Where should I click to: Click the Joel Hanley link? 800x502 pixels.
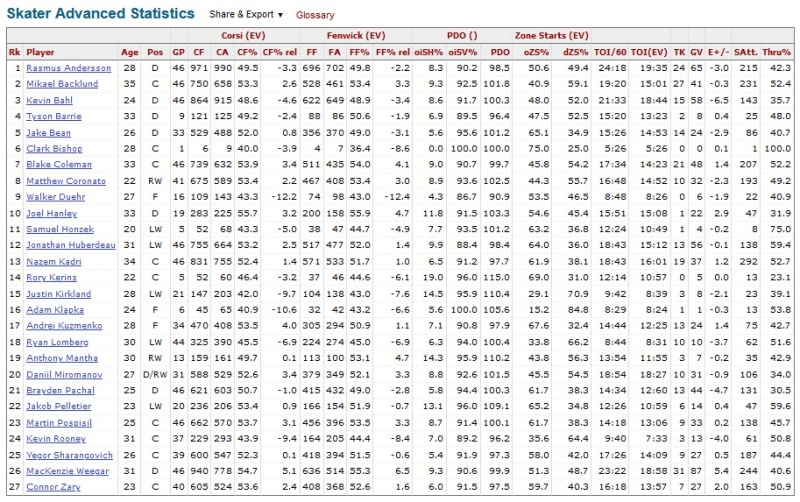(52, 213)
